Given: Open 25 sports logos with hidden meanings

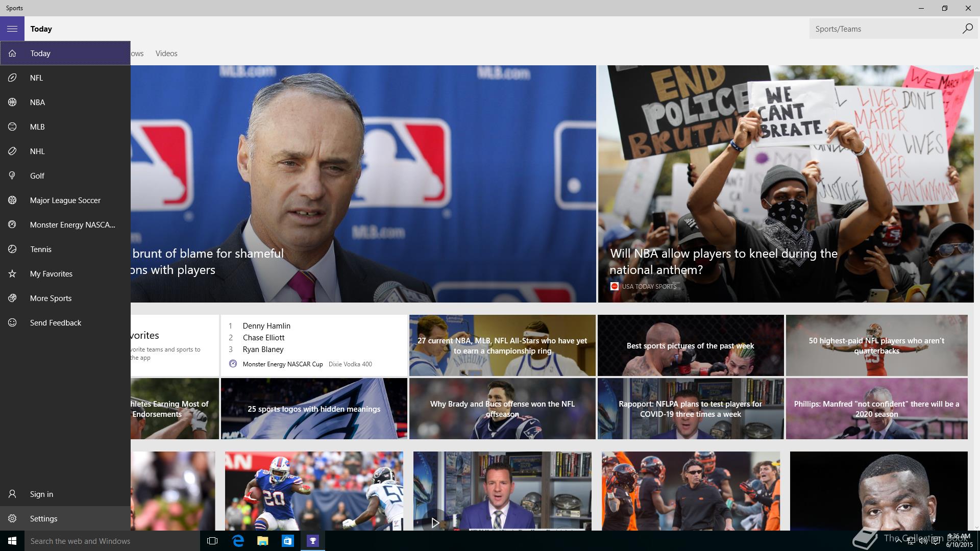Looking at the screenshot, I should click(314, 409).
